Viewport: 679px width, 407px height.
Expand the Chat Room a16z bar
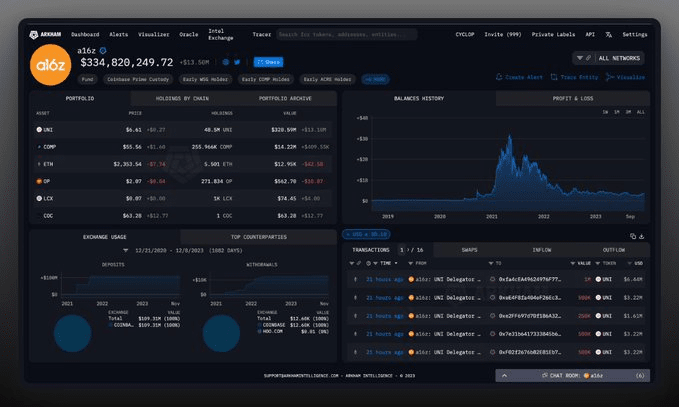click(x=571, y=375)
